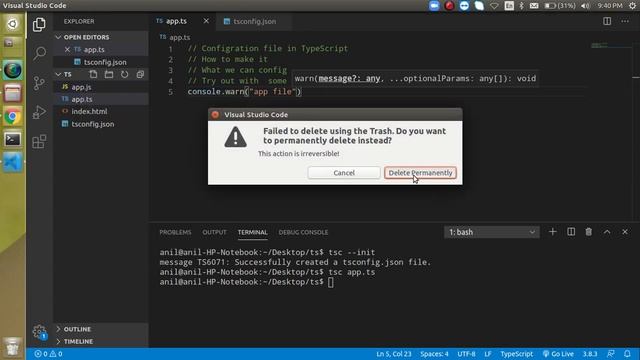Viewport: 640px width, 360px height.
Task: Click the battery indicator in top bar
Action: (x=560, y=6)
